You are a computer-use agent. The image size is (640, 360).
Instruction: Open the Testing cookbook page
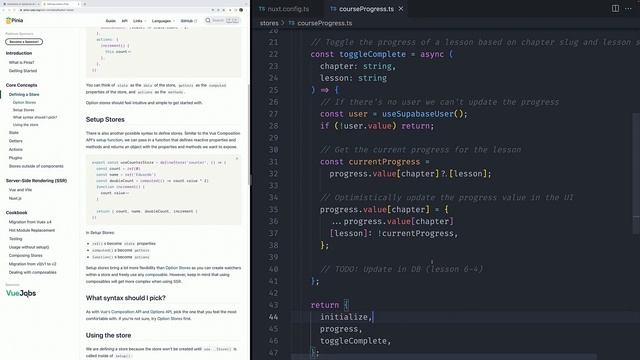tap(16, 239)
